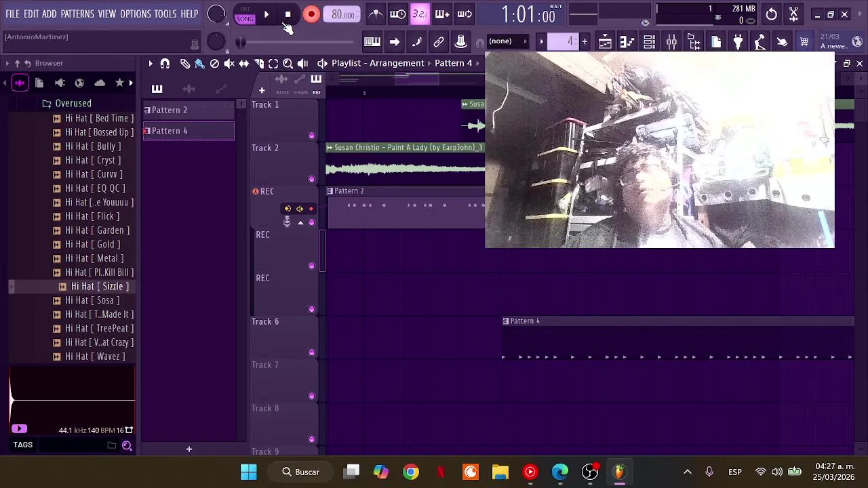Mute Track 1 with its dot
Screen dimensions: 868x488
tap(311, 136)
